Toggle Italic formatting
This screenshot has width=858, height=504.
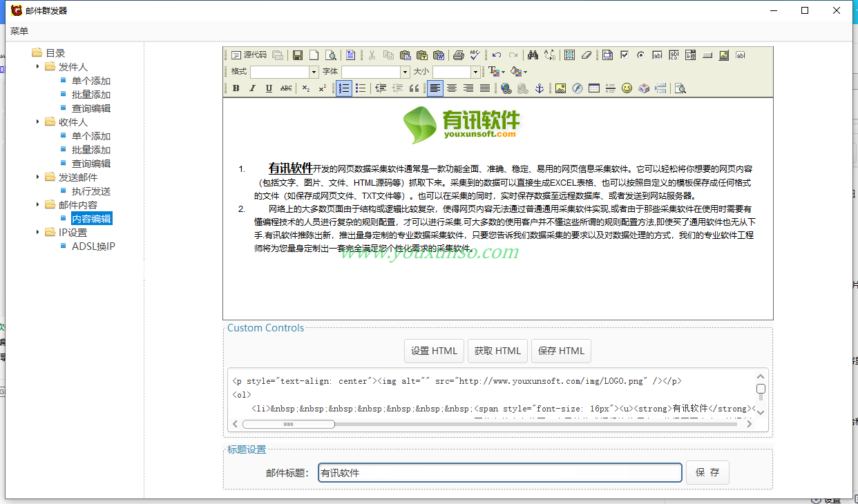click(252, 88)
